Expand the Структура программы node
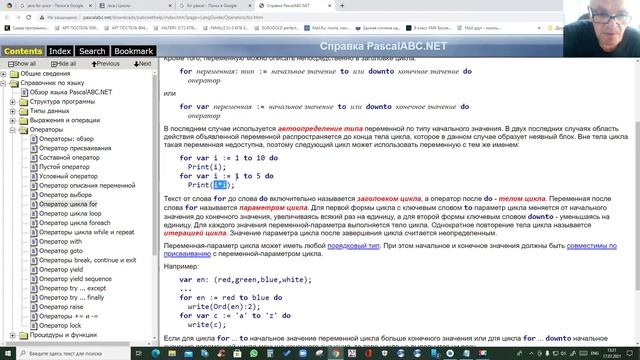This screenshot has width=640, height=360. [x=13, y=102]
